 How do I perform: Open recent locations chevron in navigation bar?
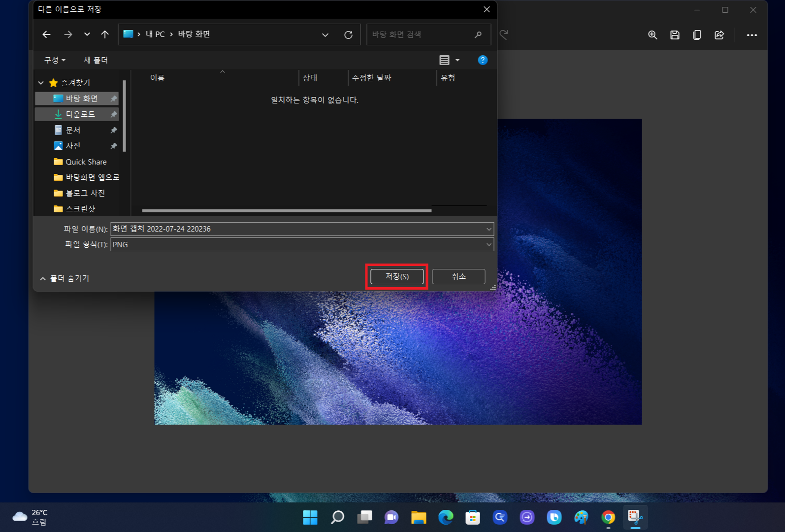tap(87, 34)
